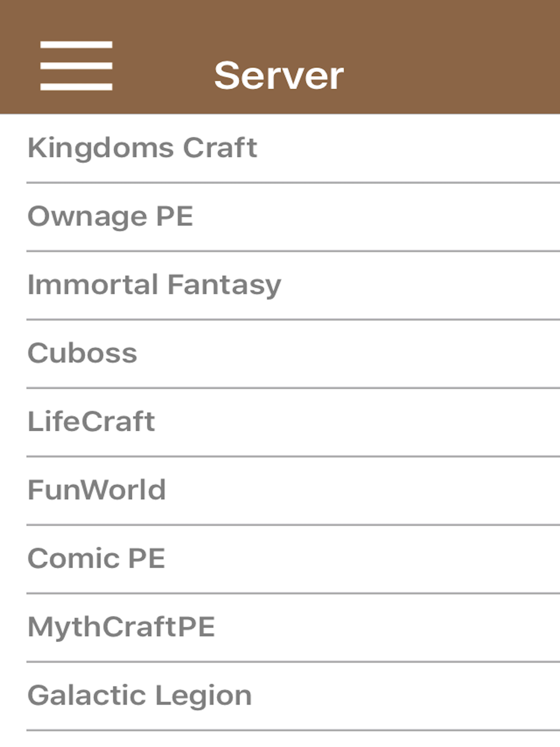Choose the Galactic Legion server

280,696
